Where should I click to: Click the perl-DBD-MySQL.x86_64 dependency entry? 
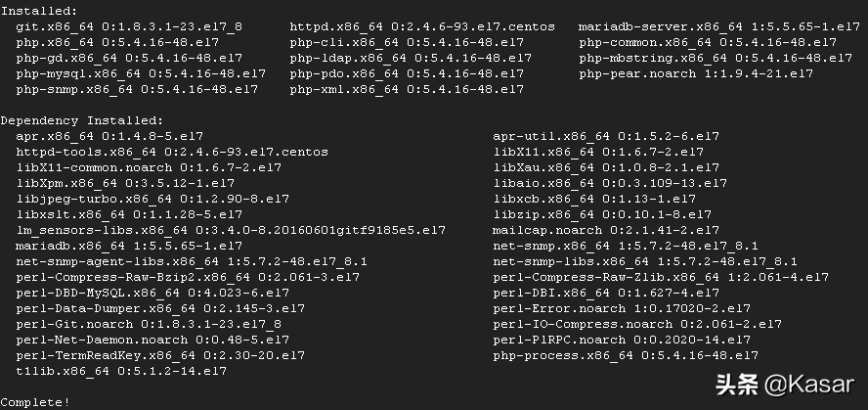coord(152,293)
